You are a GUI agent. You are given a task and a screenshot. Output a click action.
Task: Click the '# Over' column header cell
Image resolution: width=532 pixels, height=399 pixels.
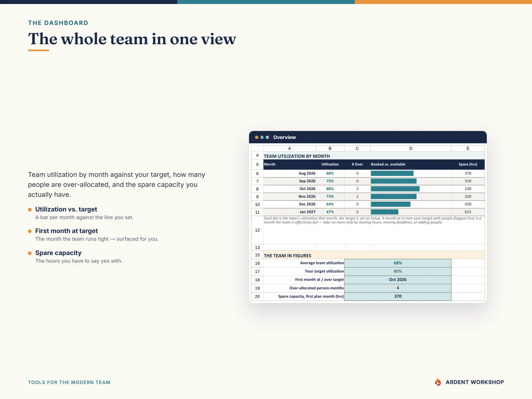[x=357, y=164]
